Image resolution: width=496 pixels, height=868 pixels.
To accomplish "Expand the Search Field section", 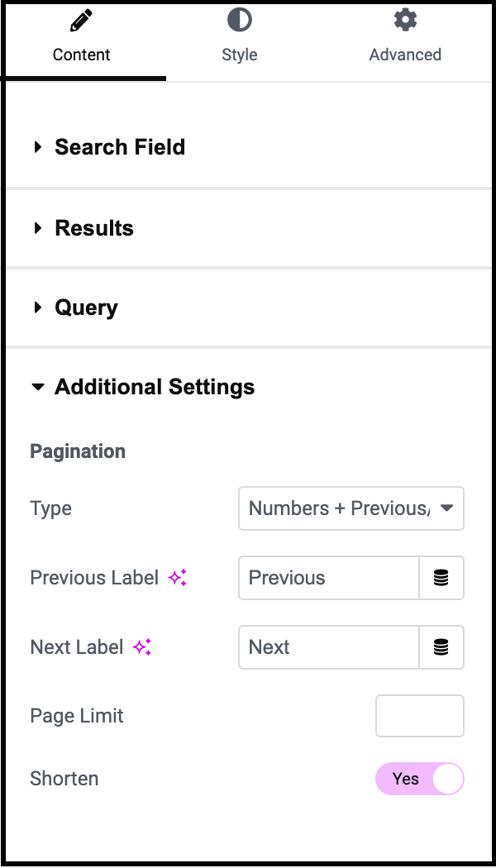I will pos(248,147).
